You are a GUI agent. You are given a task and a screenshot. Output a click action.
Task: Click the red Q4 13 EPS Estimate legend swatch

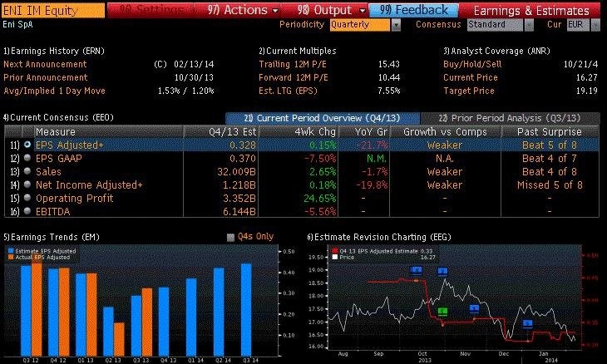point(335,251)
